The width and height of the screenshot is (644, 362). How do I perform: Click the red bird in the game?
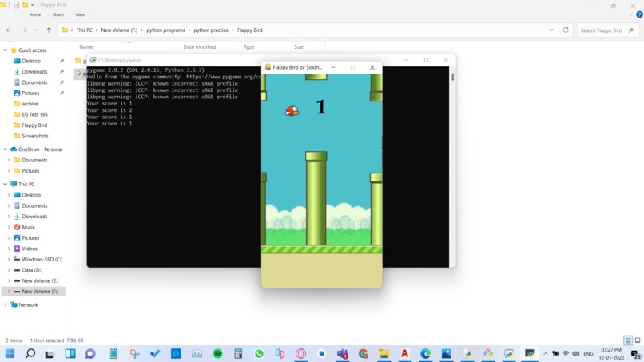(x=292, y=111)
